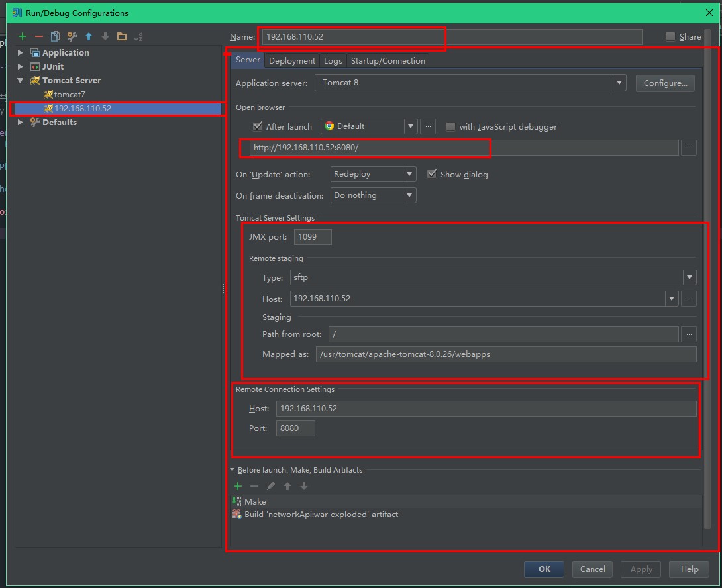722x588 pixels.
Task: Open the edit defaults wrench icon
Action: (x=72, y=36)
